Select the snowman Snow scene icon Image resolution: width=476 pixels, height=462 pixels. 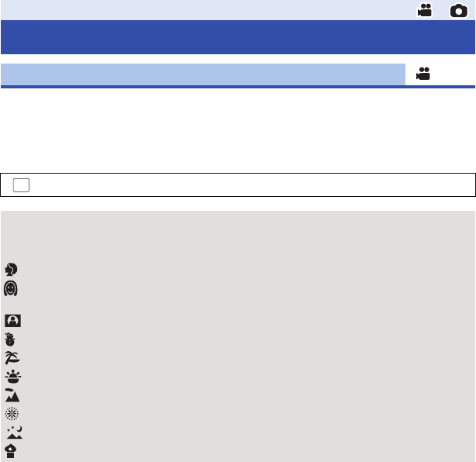pos(10,340)
